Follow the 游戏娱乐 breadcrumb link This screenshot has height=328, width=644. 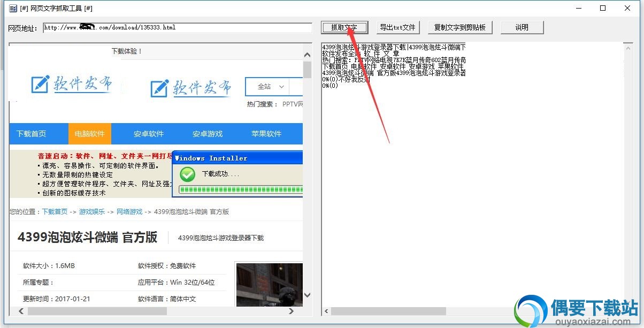pos(92,212)
